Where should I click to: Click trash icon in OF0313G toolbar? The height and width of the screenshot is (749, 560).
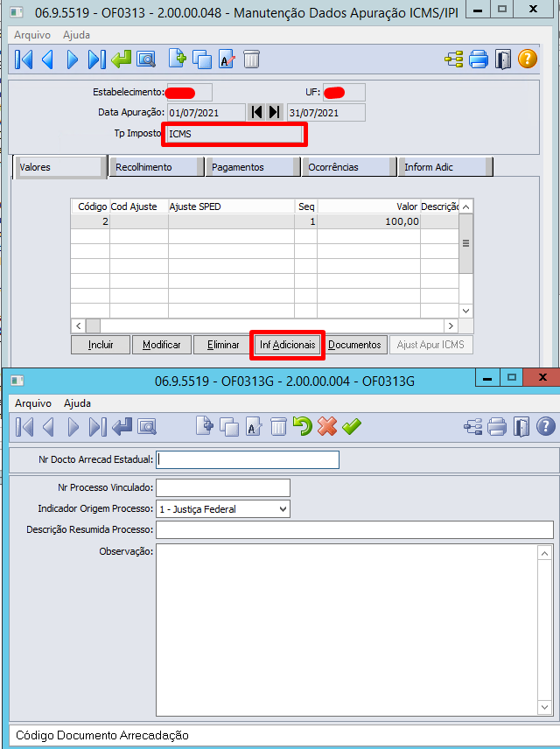[278, 427]
